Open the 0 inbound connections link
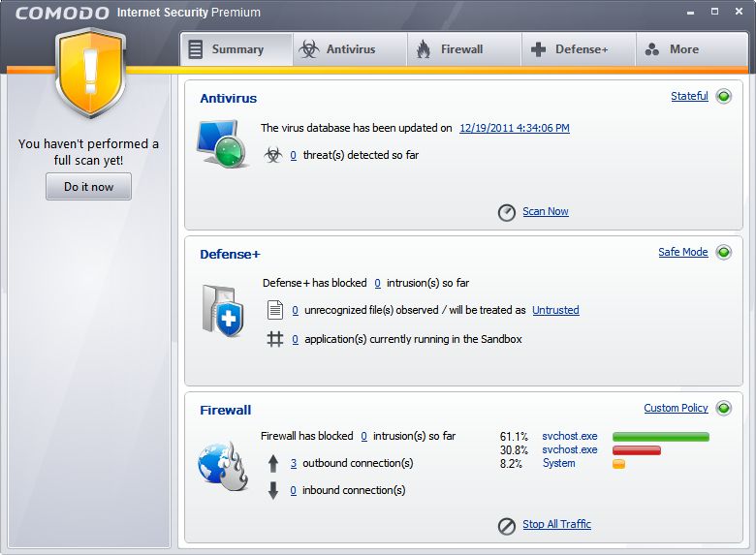756x555 pixels. (x=293, y=490)
